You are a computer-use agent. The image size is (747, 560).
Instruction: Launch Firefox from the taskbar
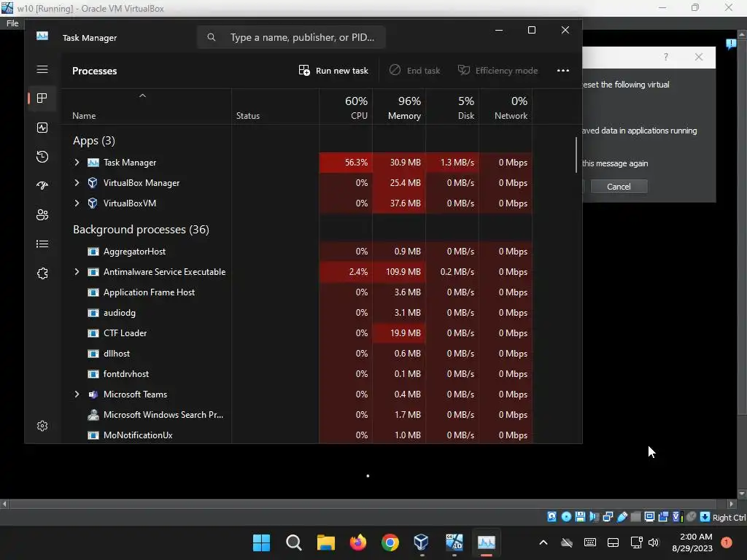(x=357, y=542)
